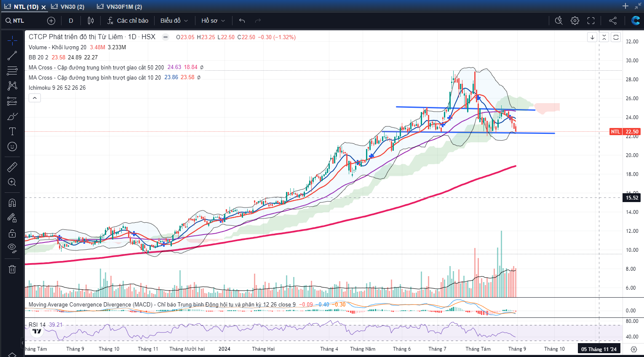The width and height of the screenshot is (644, 357).
Task: Toggle stay in drawing mode
Action: 12,218
